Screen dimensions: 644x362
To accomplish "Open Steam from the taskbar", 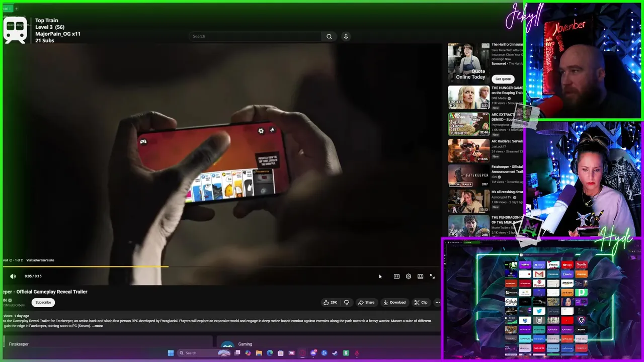I will [x=335, y=353].
